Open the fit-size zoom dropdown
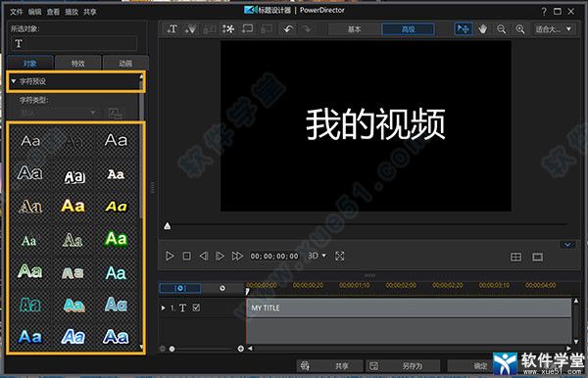The height and width of the screenshot is (378, 588). (554, 28)
